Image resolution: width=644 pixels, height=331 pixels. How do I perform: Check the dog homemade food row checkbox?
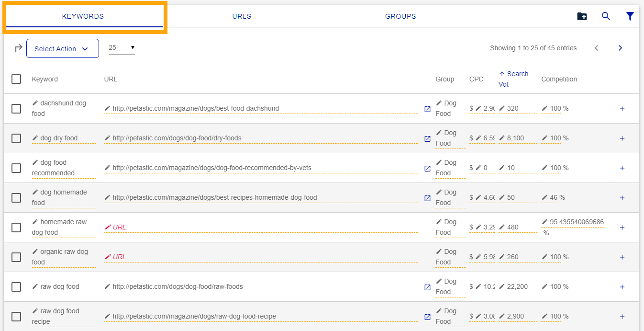coord(16,198)
